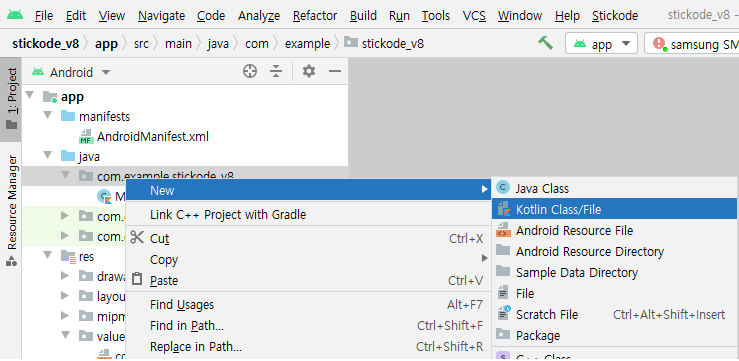The width and height of the screenshot is (739, 361).
Task: Choose Find in Path in context menu
Action: [309, 326]
